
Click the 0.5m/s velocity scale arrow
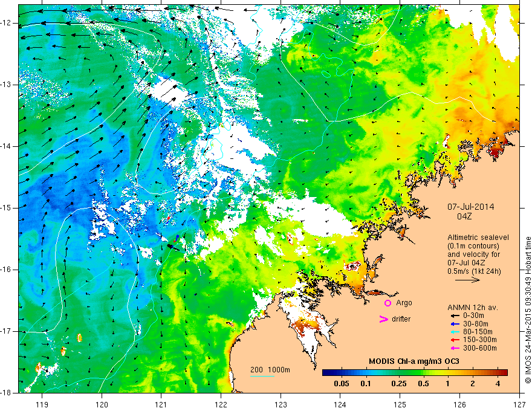point(467,280)
